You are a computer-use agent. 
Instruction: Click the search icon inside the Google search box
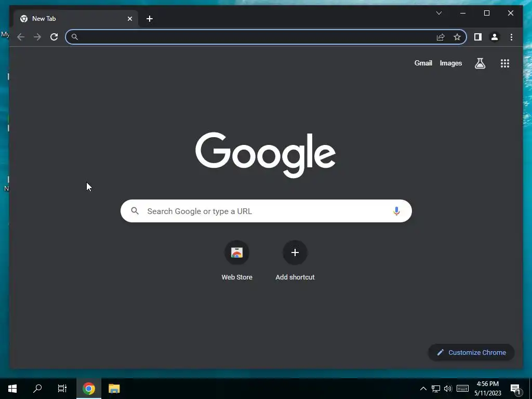coord(135,211)
